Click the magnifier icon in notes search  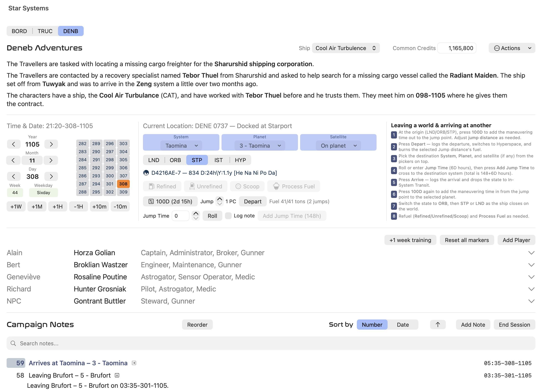coord(13,343)
